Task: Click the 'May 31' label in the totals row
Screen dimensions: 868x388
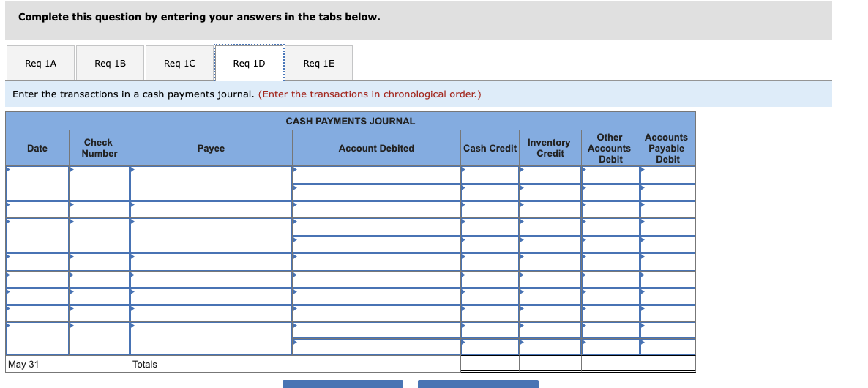Action: coord(24,364)
